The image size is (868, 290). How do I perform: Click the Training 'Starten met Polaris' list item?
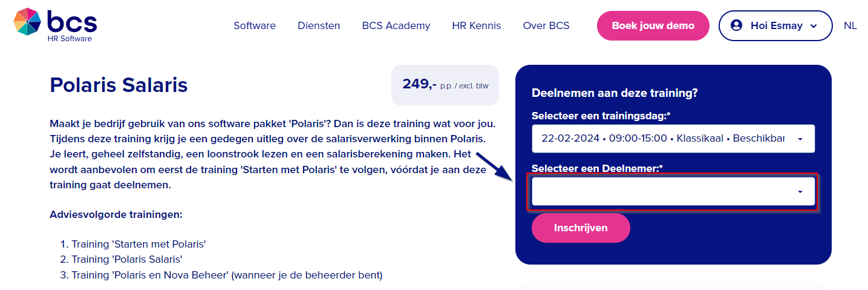[x=139, y=245]
